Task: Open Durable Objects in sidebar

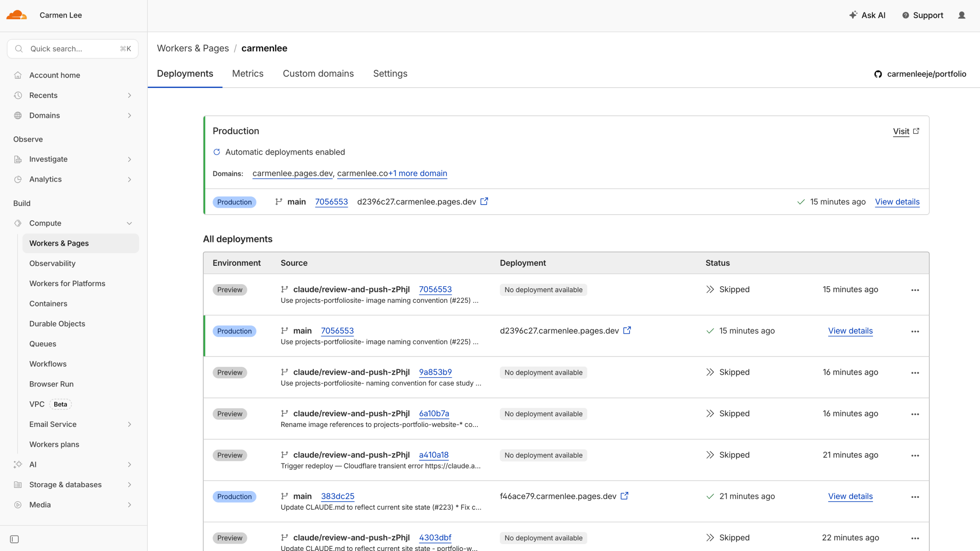Action: [x=57, y=324]
